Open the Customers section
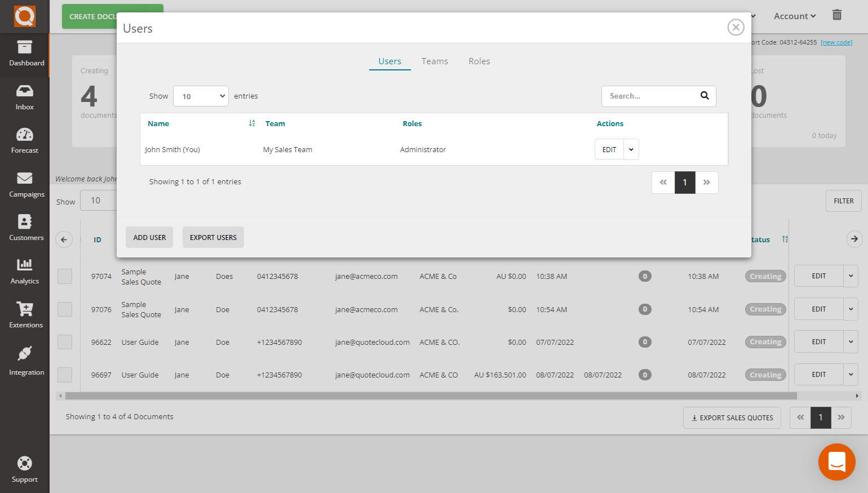 25,228
